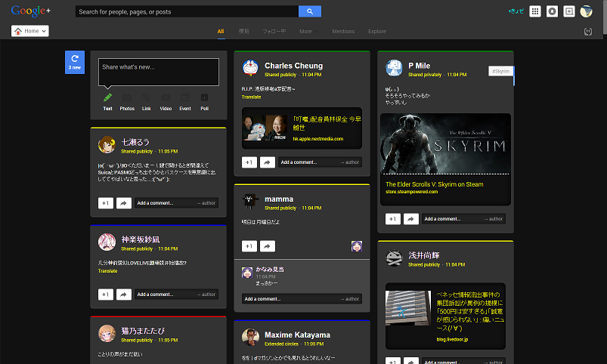Reshare 神楽坂紗凪 post via arrow icon
The width and height of the screenshot is (607, 364).
coord(123,295)
